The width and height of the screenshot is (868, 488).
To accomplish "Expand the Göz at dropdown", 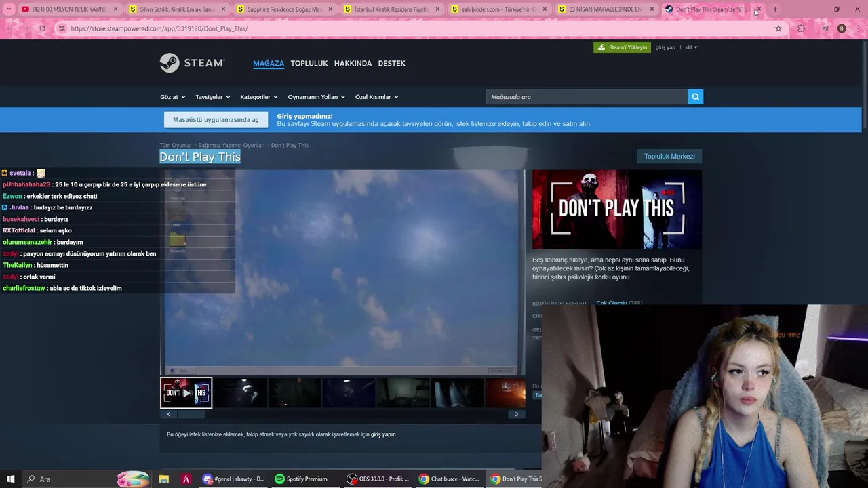I will pyautogui.click(x=172, y=97).
